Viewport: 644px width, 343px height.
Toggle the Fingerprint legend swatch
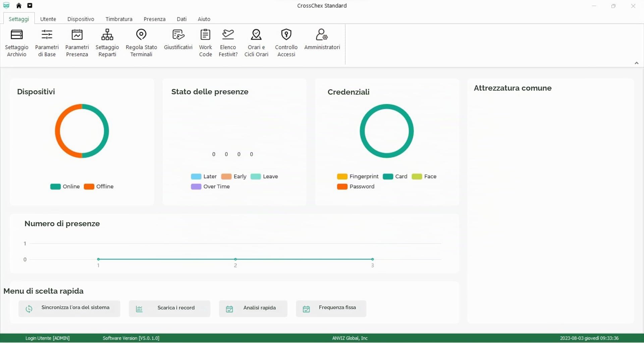point(342,177)
